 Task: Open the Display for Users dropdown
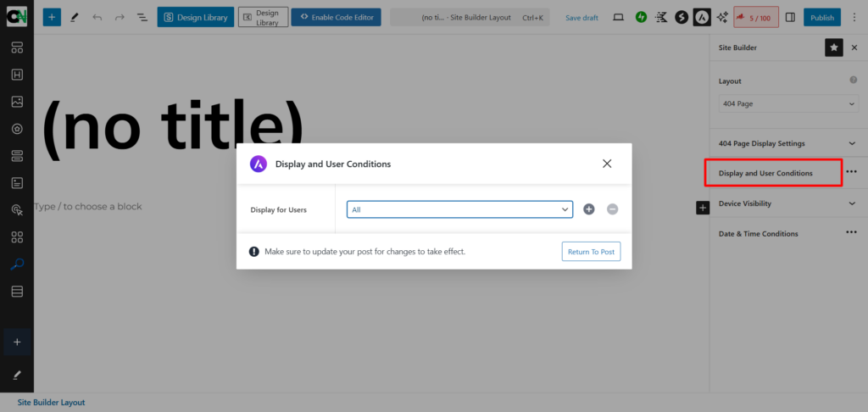point(459,209)
